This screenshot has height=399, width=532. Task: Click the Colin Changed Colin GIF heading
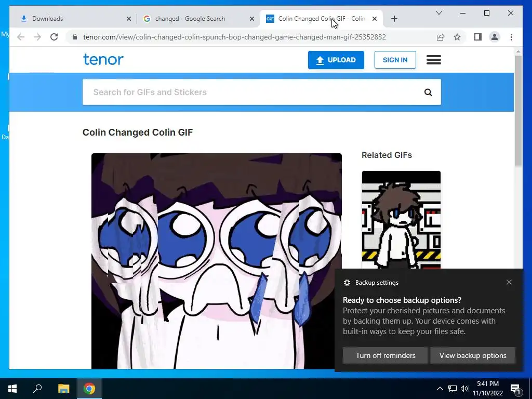[x=137, y=132]
